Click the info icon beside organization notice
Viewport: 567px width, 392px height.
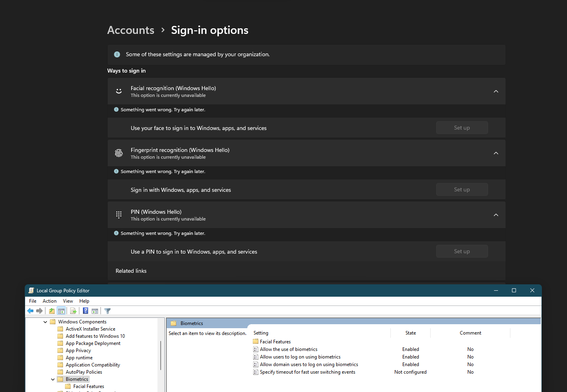point(117,55)
